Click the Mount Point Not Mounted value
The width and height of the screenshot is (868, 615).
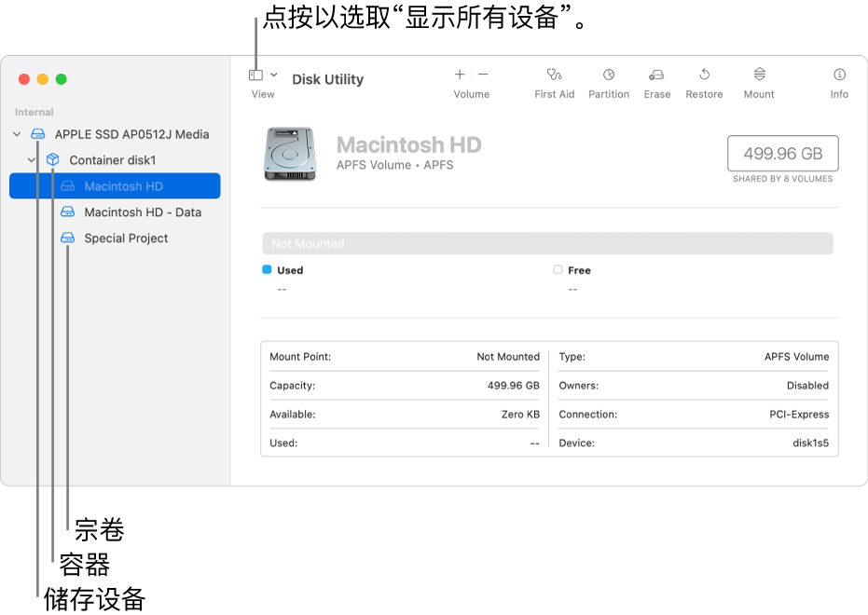coord(508,357)
